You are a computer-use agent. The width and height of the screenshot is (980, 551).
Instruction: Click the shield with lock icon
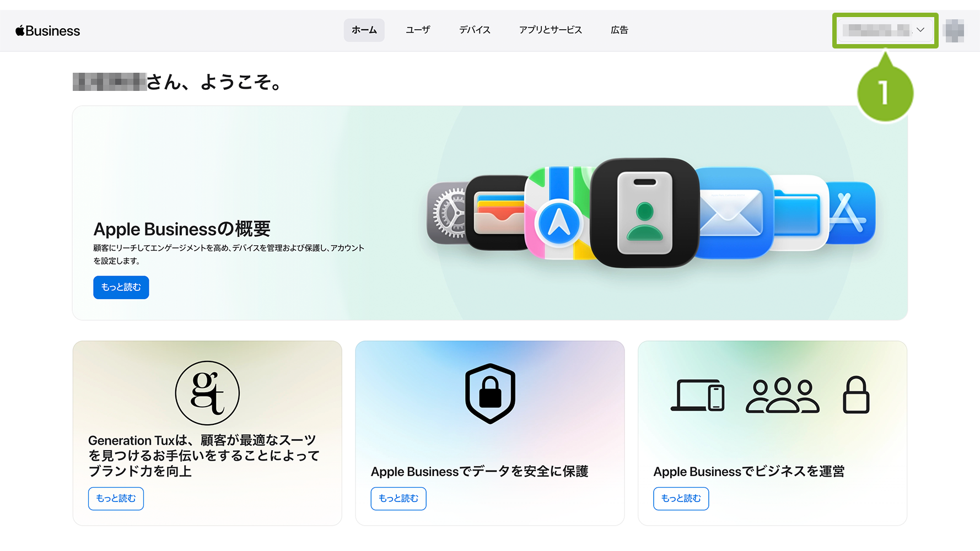(x=490, y=393)
